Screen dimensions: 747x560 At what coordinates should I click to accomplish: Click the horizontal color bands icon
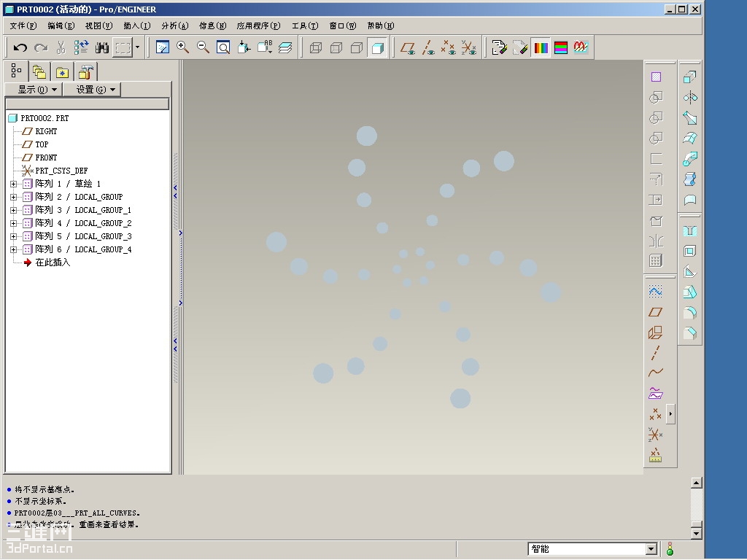[x=561, y=47]
